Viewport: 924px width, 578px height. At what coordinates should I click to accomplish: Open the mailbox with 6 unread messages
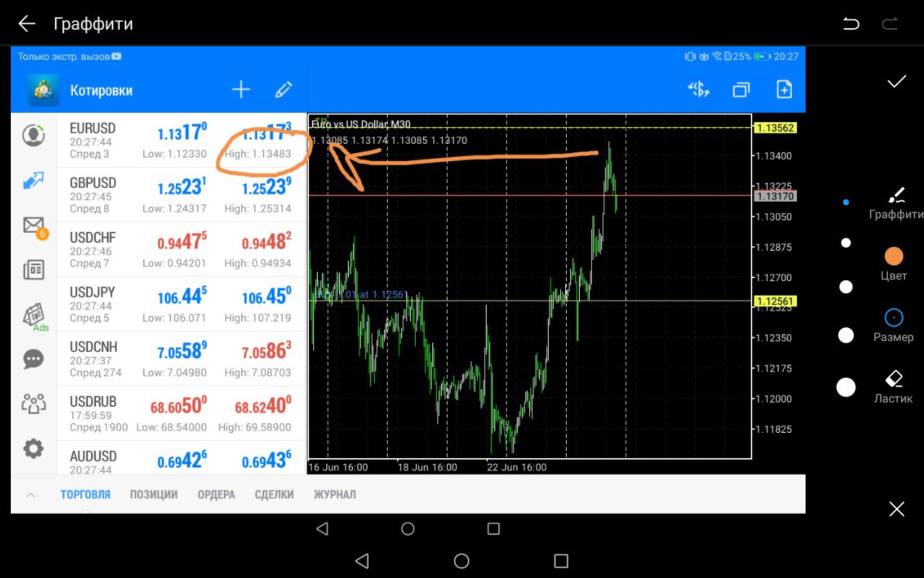coord(35,227)
